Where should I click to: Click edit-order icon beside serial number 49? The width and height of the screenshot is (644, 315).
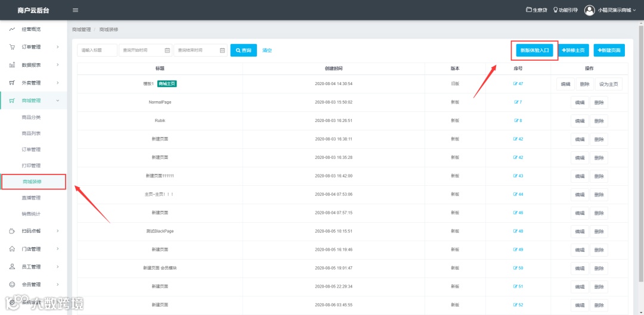tap(515, 249)
